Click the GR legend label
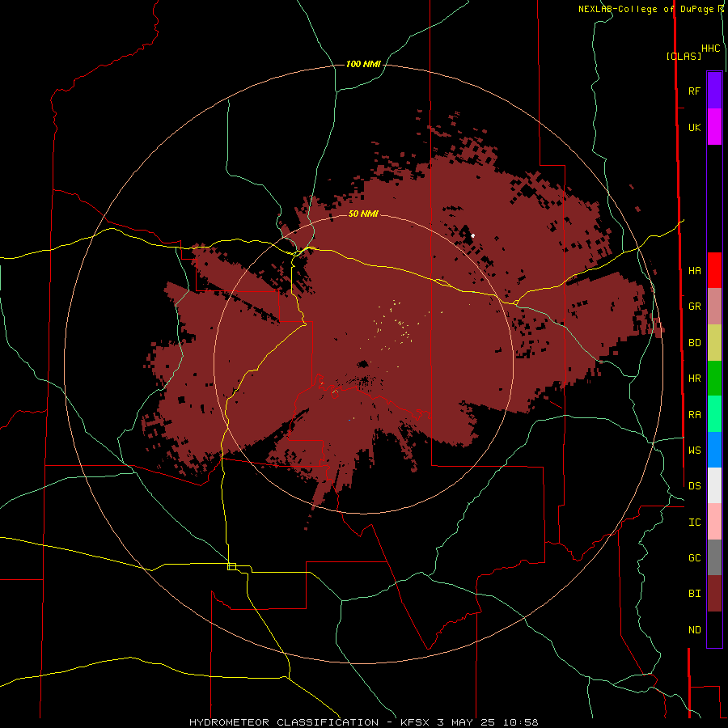This screenshot has height=728, width=728. coord(694,307)
